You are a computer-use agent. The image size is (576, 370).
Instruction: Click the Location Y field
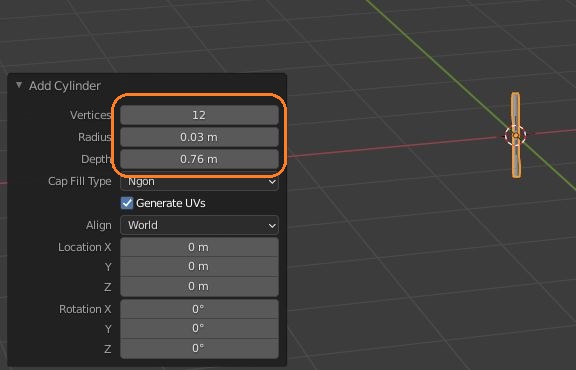pos(199,266)
